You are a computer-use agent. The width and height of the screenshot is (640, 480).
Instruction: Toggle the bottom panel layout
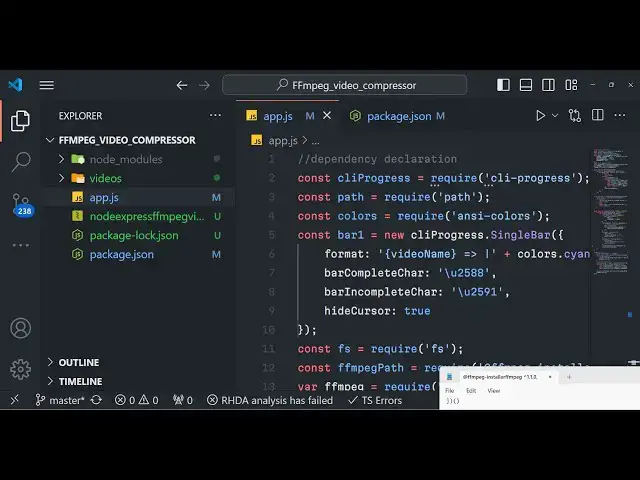526,85
